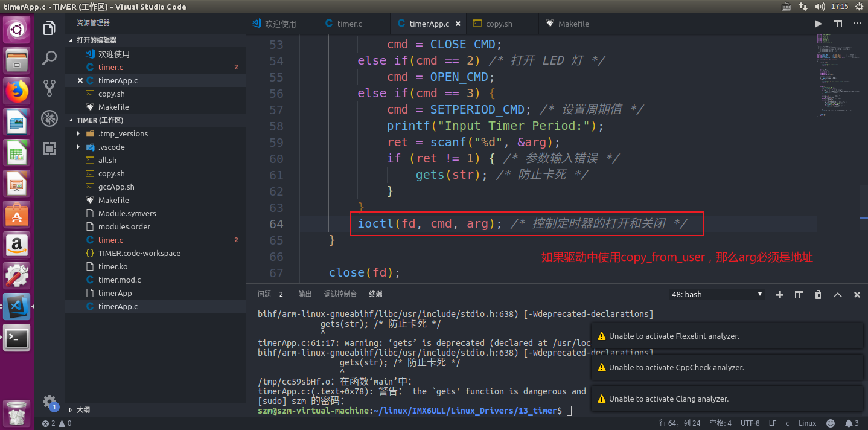
Task: Click errors and warnings count in status bar
Action: coord(57,423)
